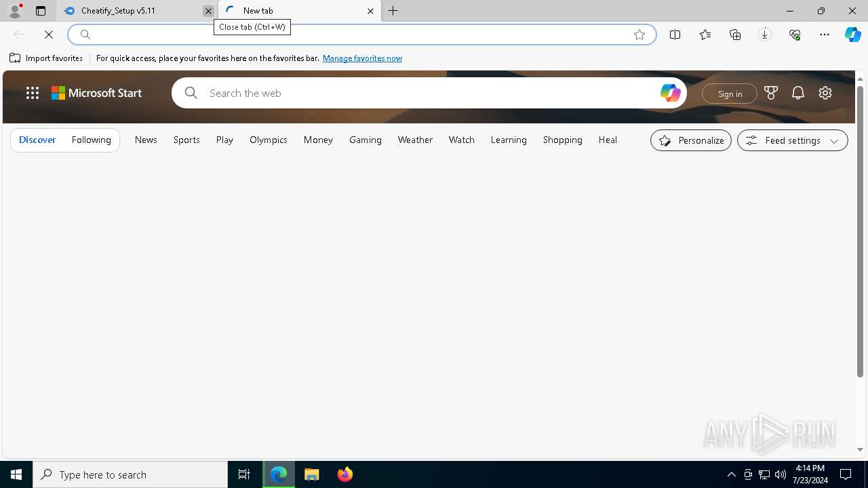The height and width of the screenshot is (488, 868).
Task: Switch to the Cheatify_Setup v5.11 tab
Action: click(138, 11)
